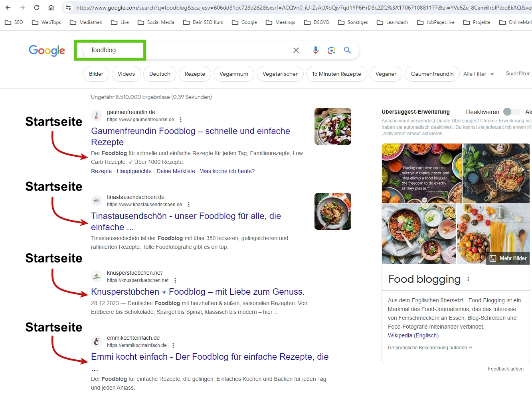Open the Wikipedia (Englisch) link
The width and height of the screenshot is (532, 394).
point(413,335)
